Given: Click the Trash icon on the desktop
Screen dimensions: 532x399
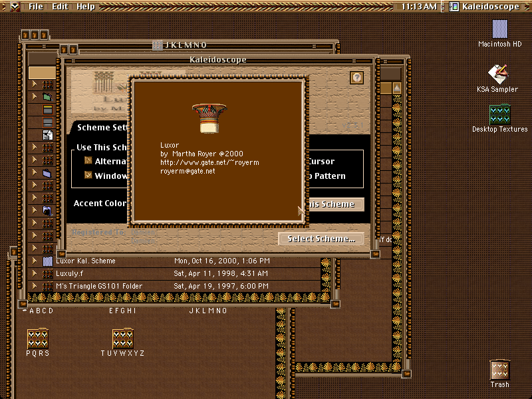Looking at the screenshot, I should click(500, 370).
